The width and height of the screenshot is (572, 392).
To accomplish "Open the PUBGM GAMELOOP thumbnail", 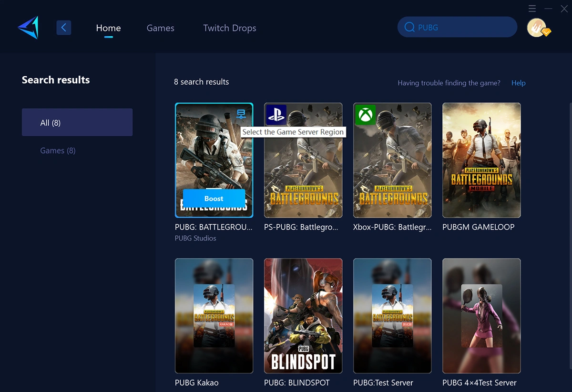I will point(481,160).
